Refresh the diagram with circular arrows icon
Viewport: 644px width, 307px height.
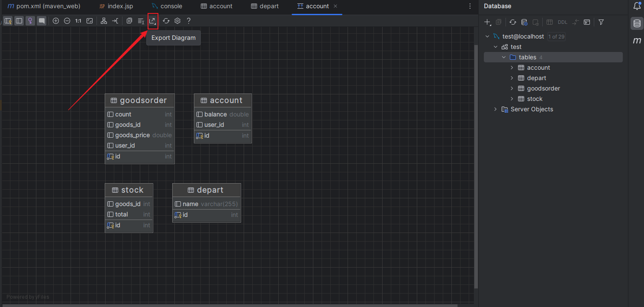click(x=166, y=21)
